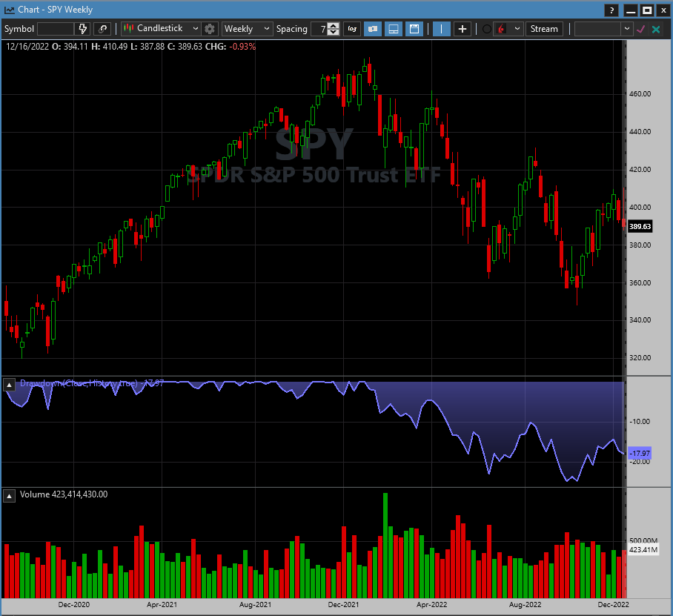The height and width of the screenshot is (616, 673).
Task: Decrease bar spacing with down arrow
Action: click(333, 32)
